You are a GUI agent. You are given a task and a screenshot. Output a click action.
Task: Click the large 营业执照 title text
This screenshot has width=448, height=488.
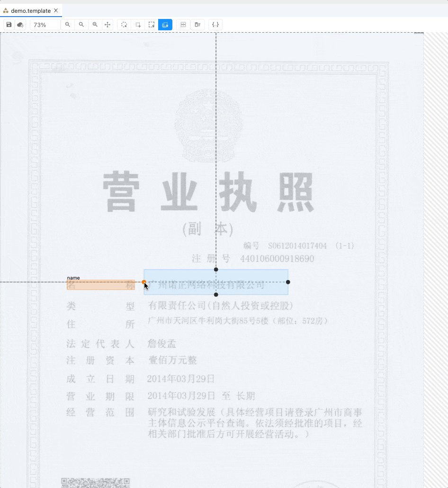(208, 192)
